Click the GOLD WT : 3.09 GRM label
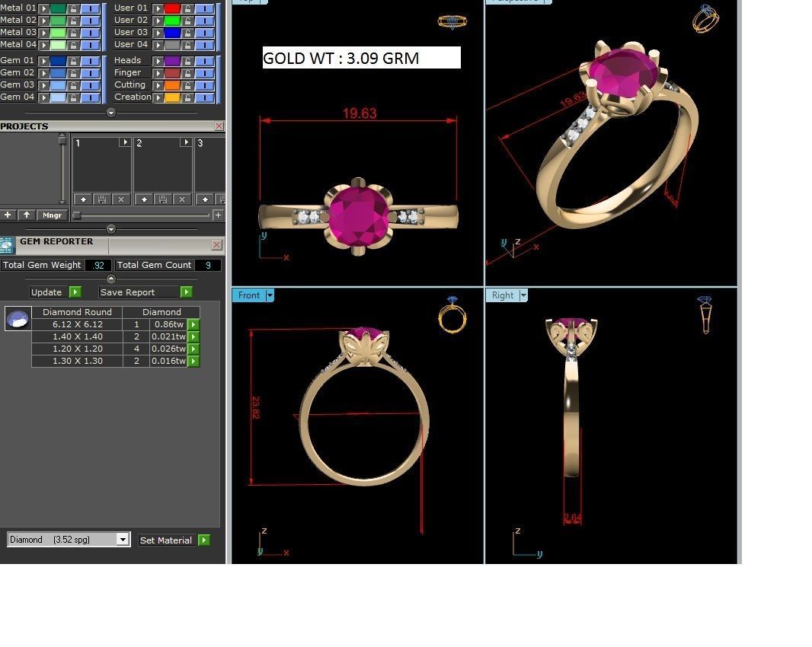This screenshot has height=647, width=812. [362, 57]
